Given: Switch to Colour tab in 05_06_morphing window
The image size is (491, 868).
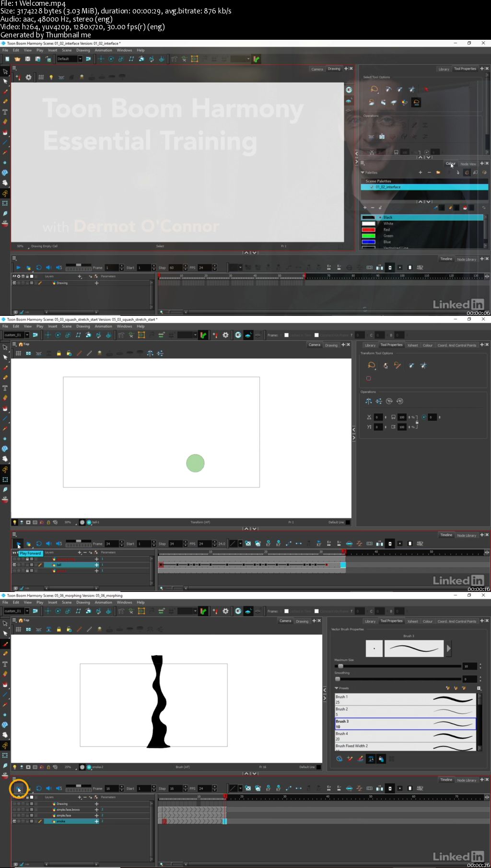Looking at the screenshot, I should point(427,621).
